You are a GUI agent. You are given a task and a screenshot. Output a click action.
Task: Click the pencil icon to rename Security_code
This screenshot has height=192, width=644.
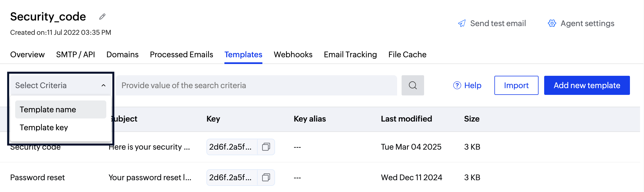pos(102,17)
